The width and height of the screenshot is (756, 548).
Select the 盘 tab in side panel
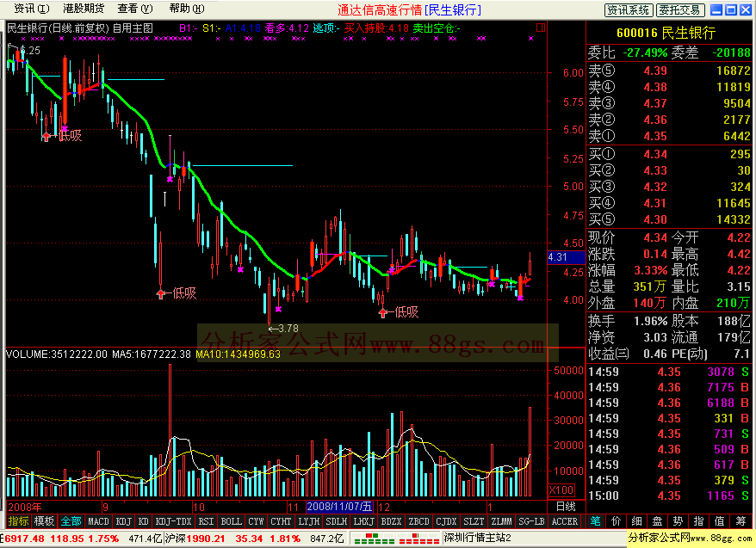coord(658,521)
